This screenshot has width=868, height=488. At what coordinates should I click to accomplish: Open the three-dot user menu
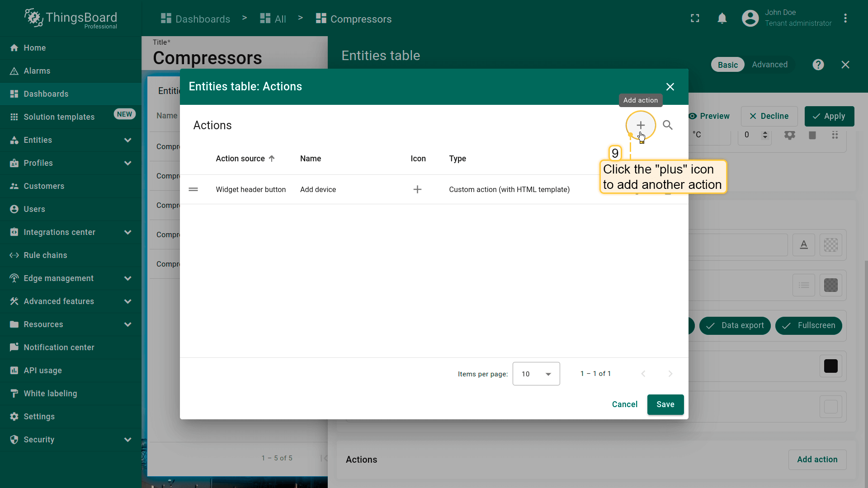coord(845,19)
